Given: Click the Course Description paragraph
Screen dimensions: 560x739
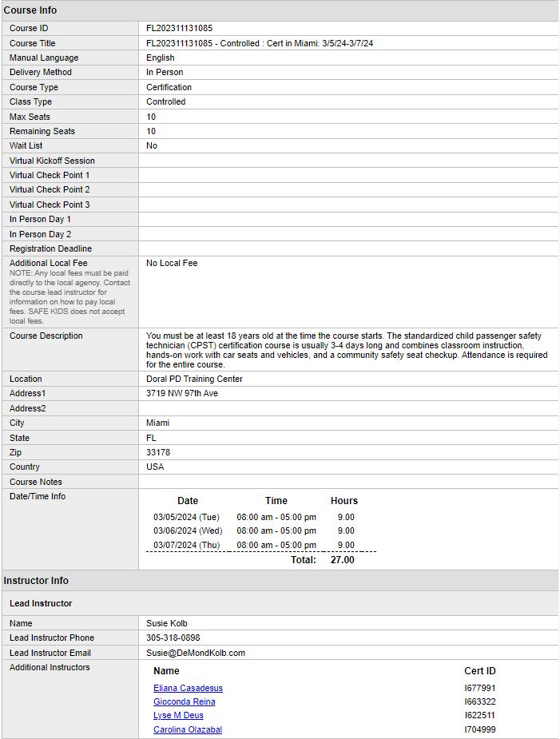Looking at the screenshot, I should click(x=347, y=350).
